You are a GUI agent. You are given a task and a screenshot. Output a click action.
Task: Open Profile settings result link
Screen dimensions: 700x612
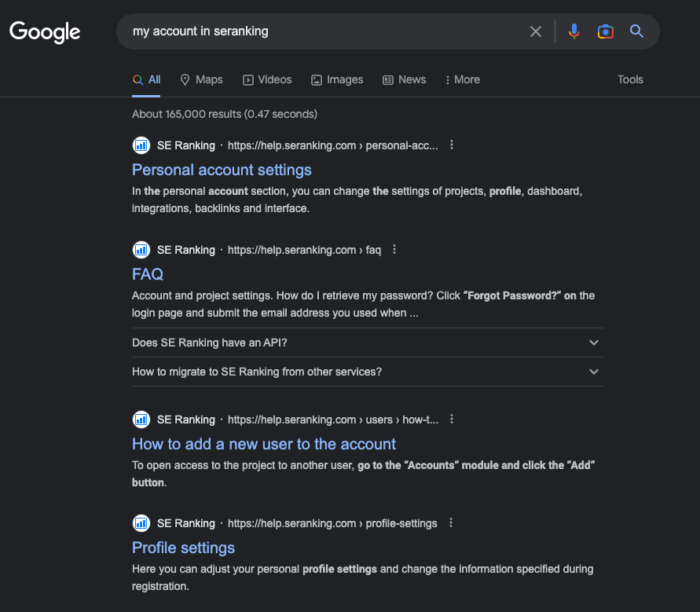184,548
